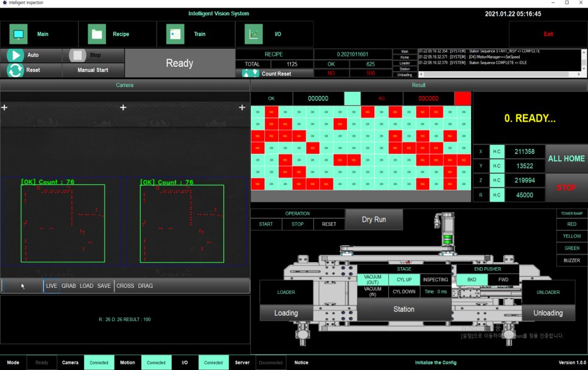Click the Operation START button

pyautogui.click(x=266, y=224)
